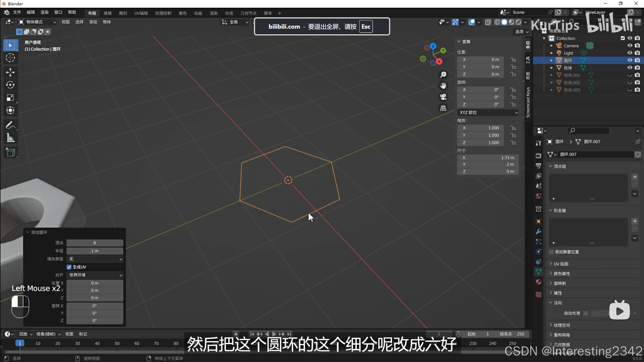The height and width of the screenshot is (362, 644).
Task: Select the Measure ruler tool
Action: 10,138
